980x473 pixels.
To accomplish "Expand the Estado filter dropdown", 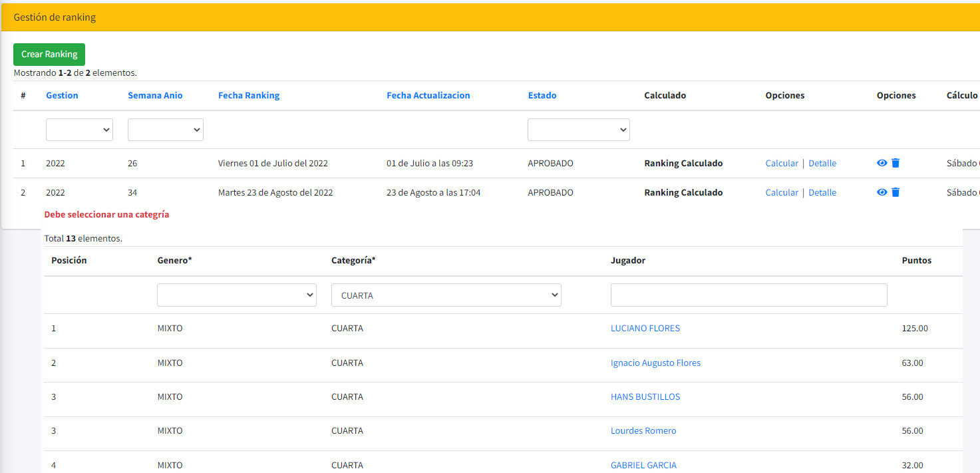I will (x=578, y=130).
